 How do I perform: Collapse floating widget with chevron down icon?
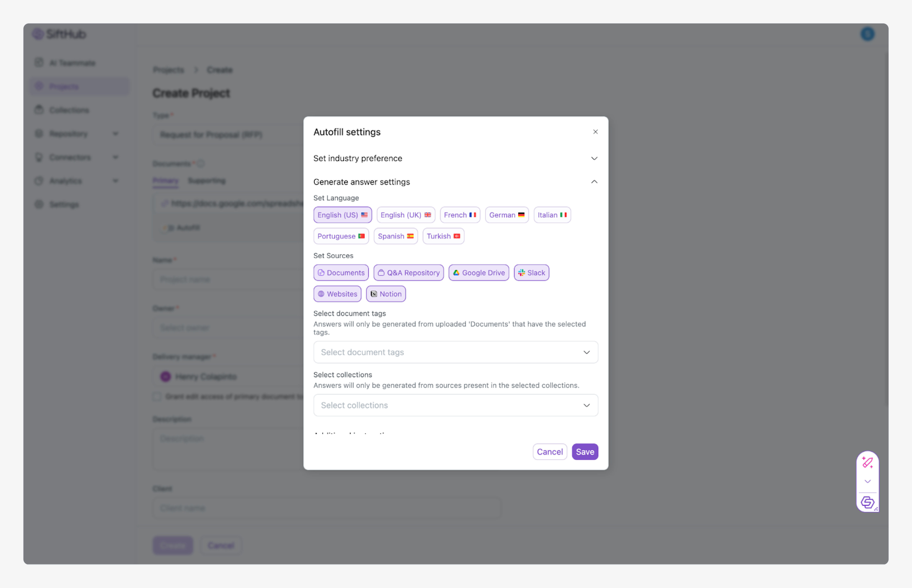(x=867, y=482)
